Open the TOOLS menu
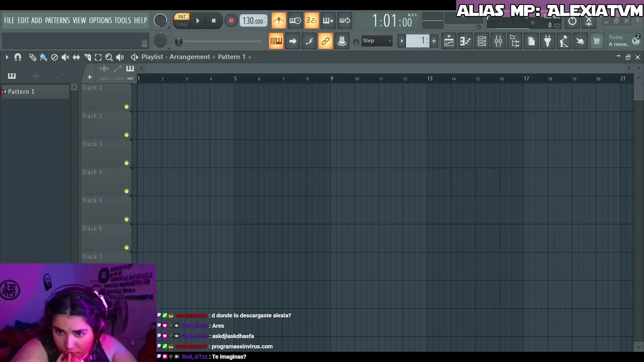The width and height of the screenshot is (644, 362). point(122,20)
